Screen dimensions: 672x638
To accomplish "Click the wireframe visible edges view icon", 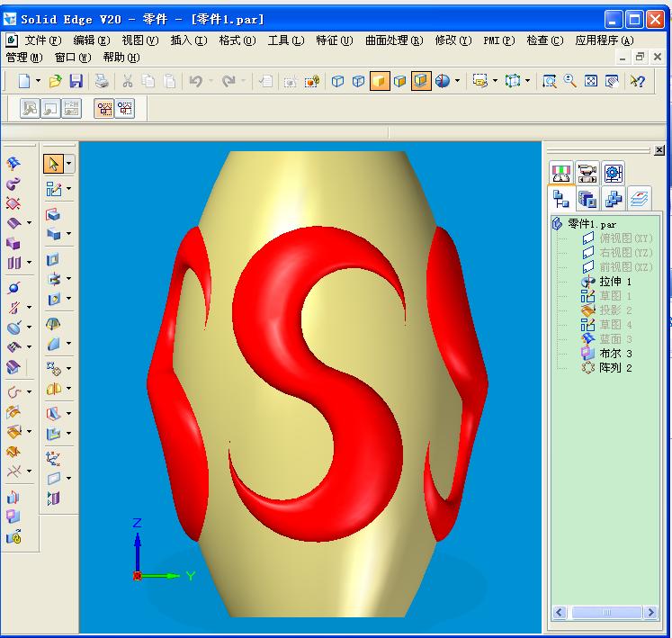I will pos(337,81).
